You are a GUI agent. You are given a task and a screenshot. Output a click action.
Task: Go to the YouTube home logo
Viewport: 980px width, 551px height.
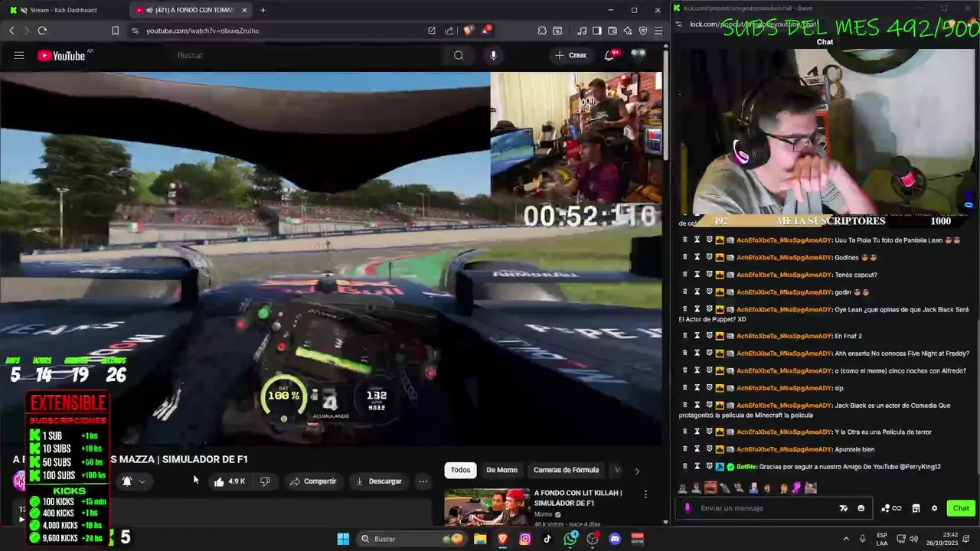[x=61, y=55]
